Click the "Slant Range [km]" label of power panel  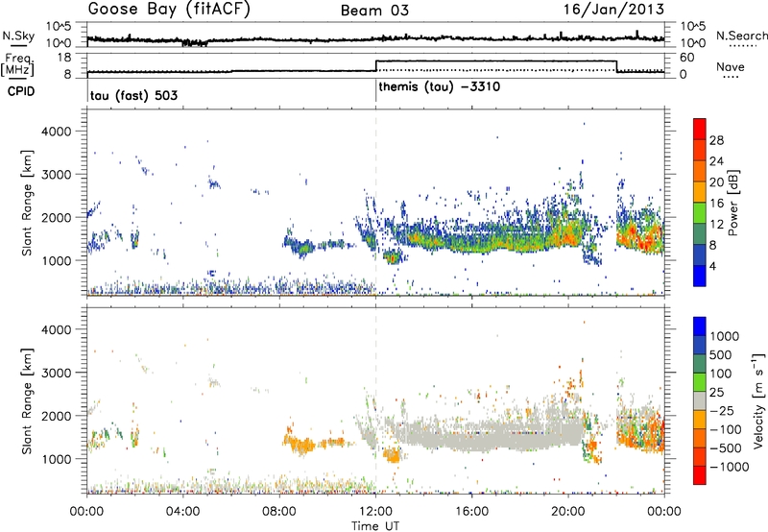click(x=27, y=203)
